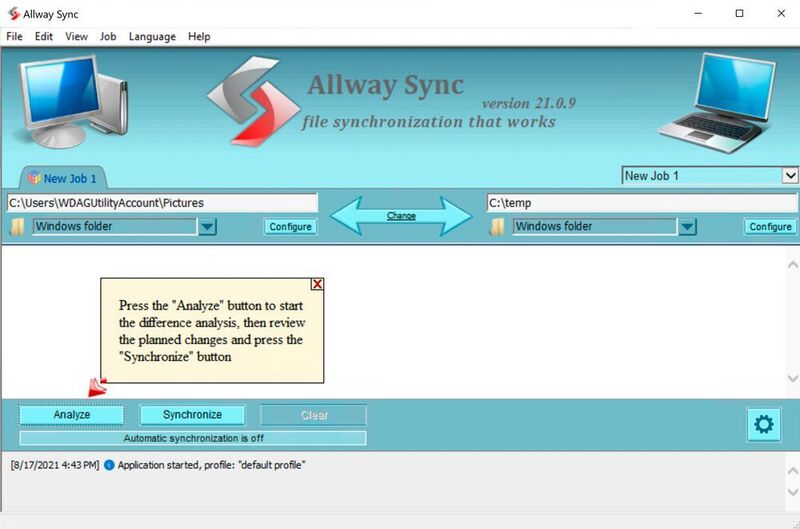Click the blue info icon in log

109,465
